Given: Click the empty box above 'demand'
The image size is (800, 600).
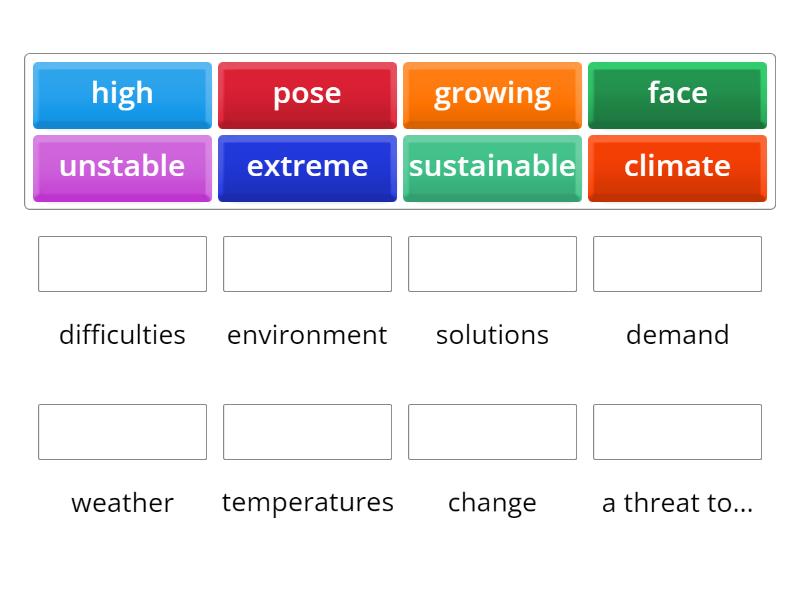Looking at the screenshot, I should [677, 264].
